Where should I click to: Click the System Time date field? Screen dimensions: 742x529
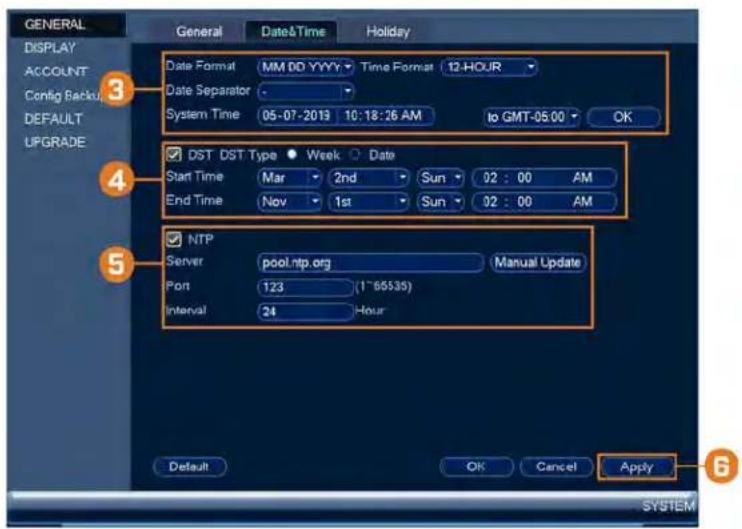click(297, 116)
